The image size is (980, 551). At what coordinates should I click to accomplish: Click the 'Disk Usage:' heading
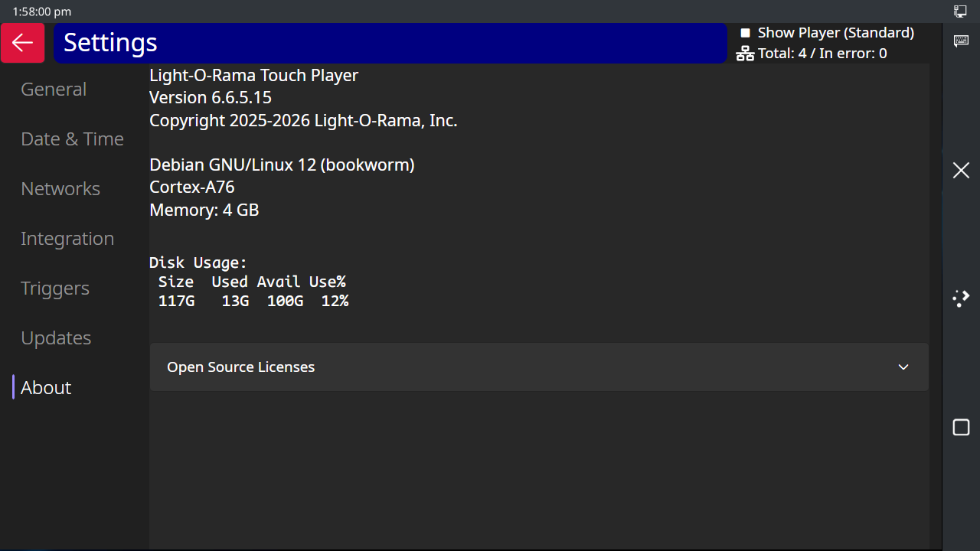pyautogui.click(x=198, y=263)
